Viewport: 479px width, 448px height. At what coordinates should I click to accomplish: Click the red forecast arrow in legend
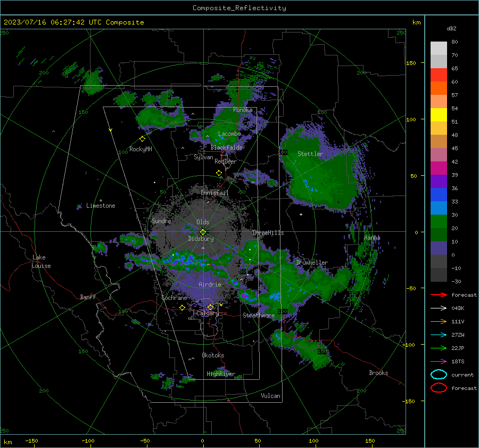(x=439, y=295)
